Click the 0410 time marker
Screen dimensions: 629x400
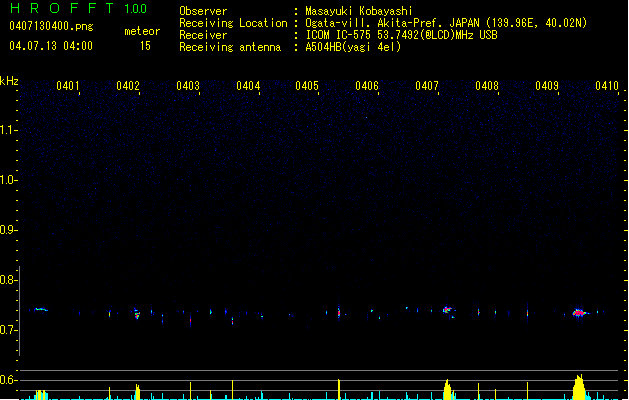(607, 86)
